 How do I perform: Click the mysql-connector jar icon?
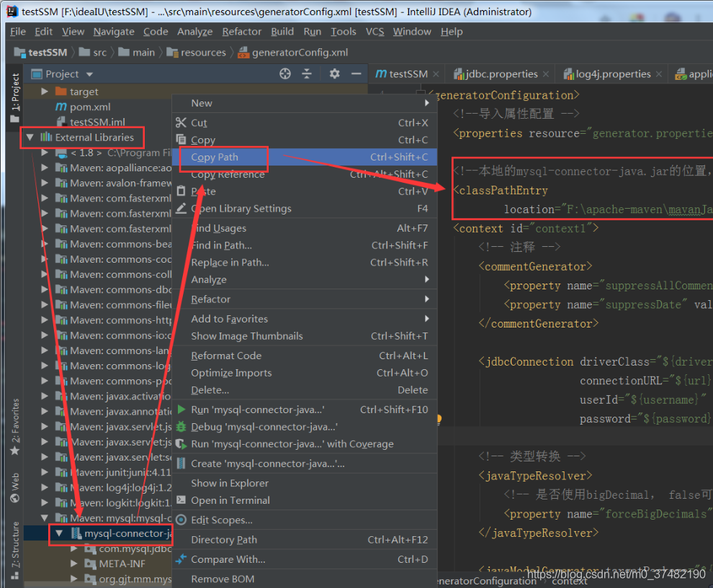(76, 533)
